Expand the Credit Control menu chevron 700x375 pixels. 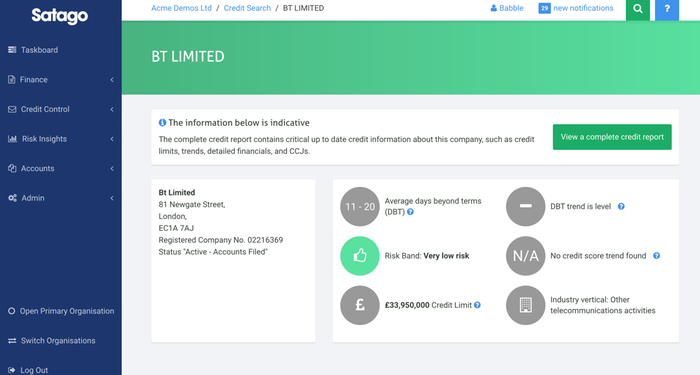[112, 109]
